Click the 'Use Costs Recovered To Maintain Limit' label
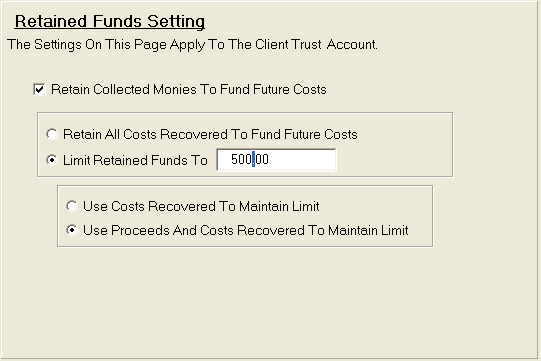 pyautogui.click(x=201, y=206)
